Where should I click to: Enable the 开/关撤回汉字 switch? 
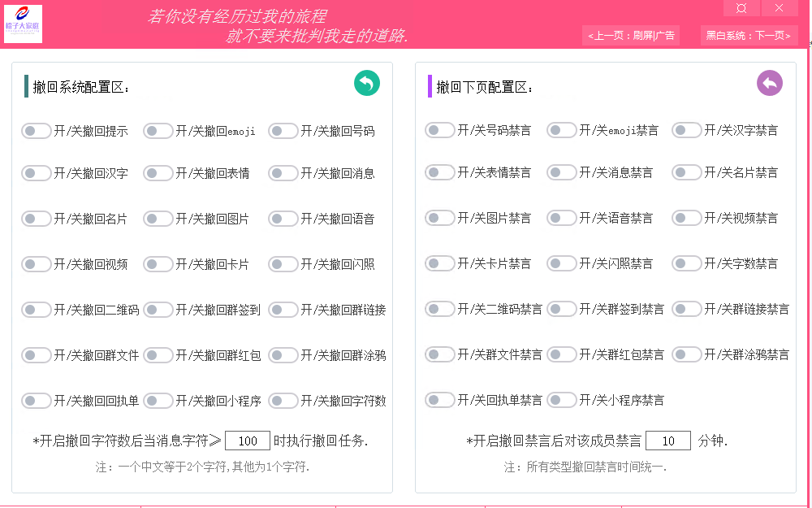pyautogui.click(x=36, y=172)
